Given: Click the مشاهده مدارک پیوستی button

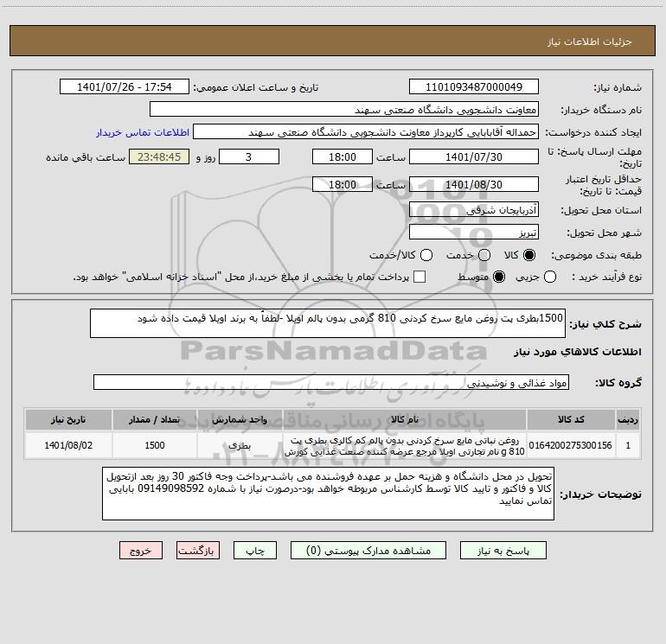Looking at the screenshot, I should (368, 551).
